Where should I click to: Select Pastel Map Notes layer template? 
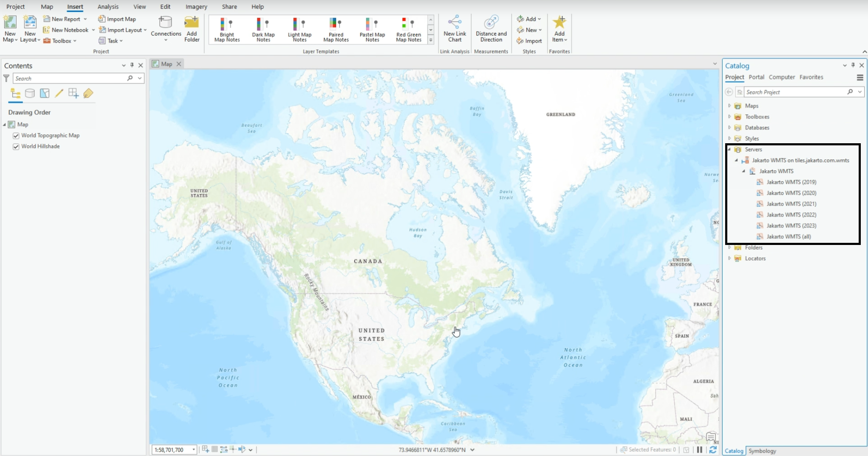point(372,29)
